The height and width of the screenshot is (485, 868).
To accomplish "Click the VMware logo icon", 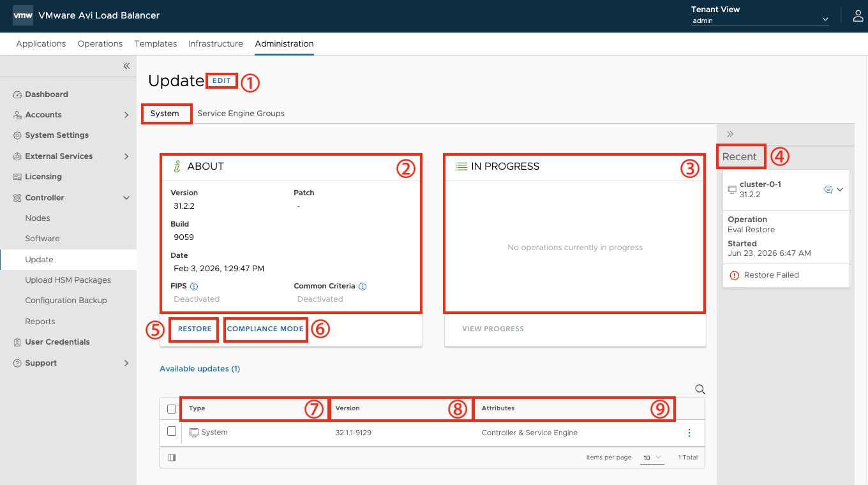I will click(23, 15).
